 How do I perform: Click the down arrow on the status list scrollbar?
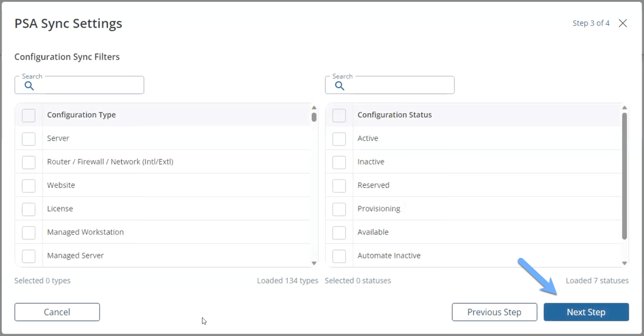[624, 263]
